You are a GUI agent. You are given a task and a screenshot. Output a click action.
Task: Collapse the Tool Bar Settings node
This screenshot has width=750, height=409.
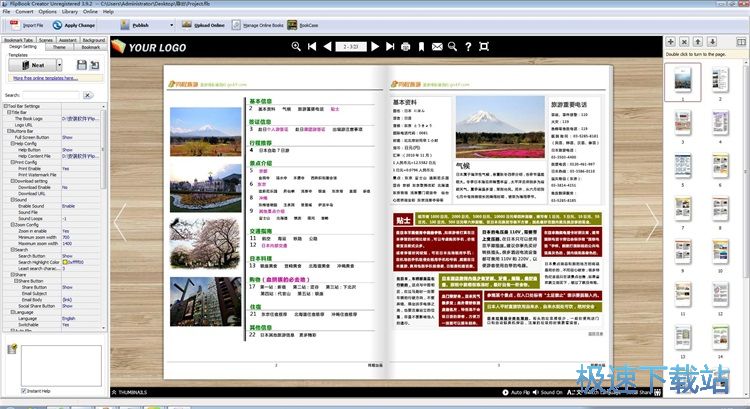click(5, 106)
